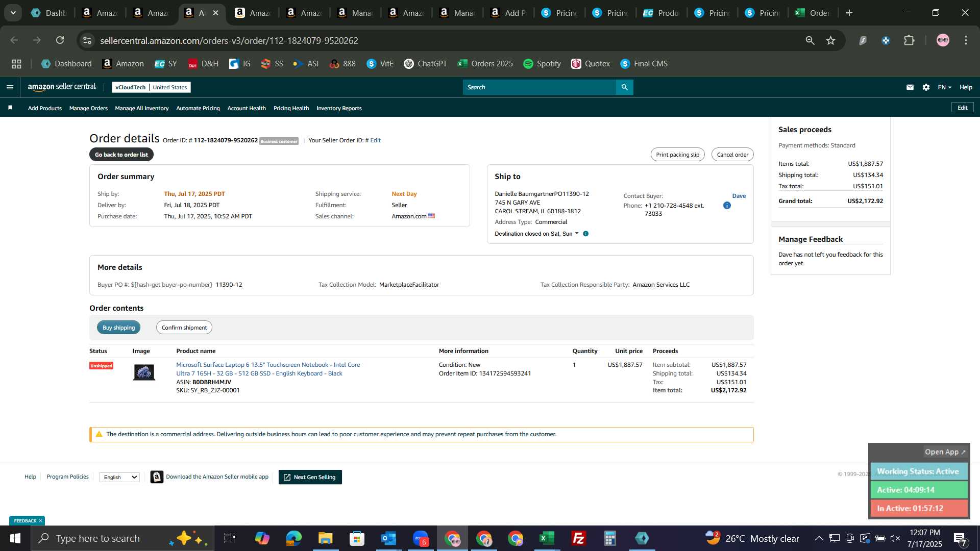Switch to the Product EC browser tab
Viewport: 980px width, 551px height.
(x=661, y=13)
